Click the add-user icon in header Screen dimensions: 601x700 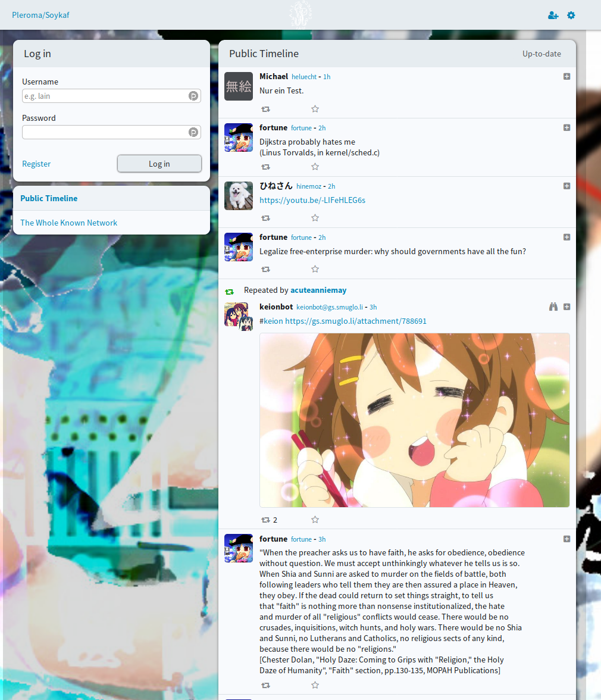(553, 15)
